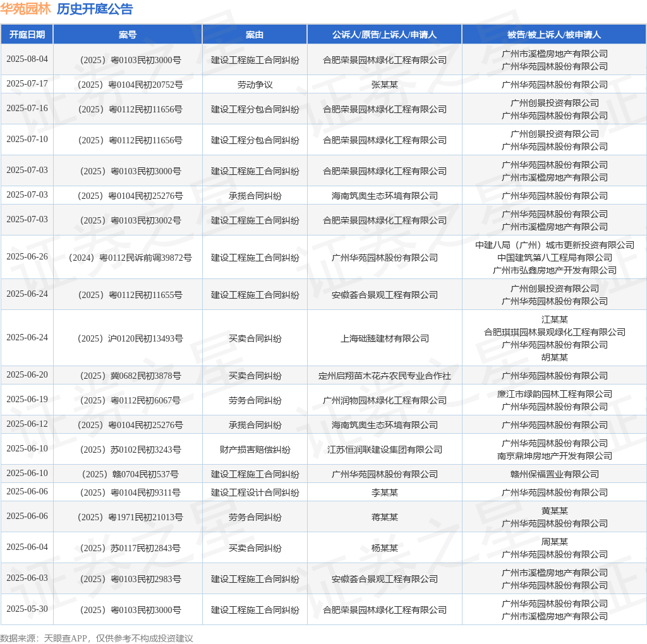Click defendant 中建八局（广州）城市更新投资有限公司
The image size is (647, 644).
[555, 245]
